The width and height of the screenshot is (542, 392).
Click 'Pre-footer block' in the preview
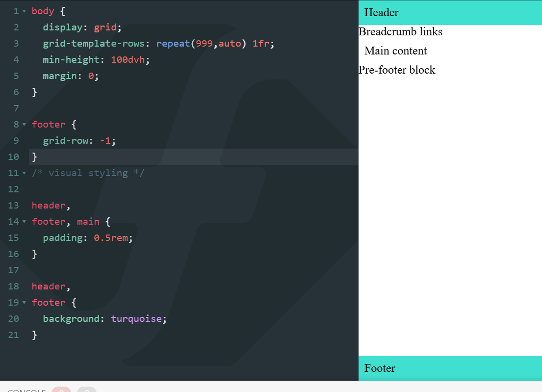click(397, 70)
